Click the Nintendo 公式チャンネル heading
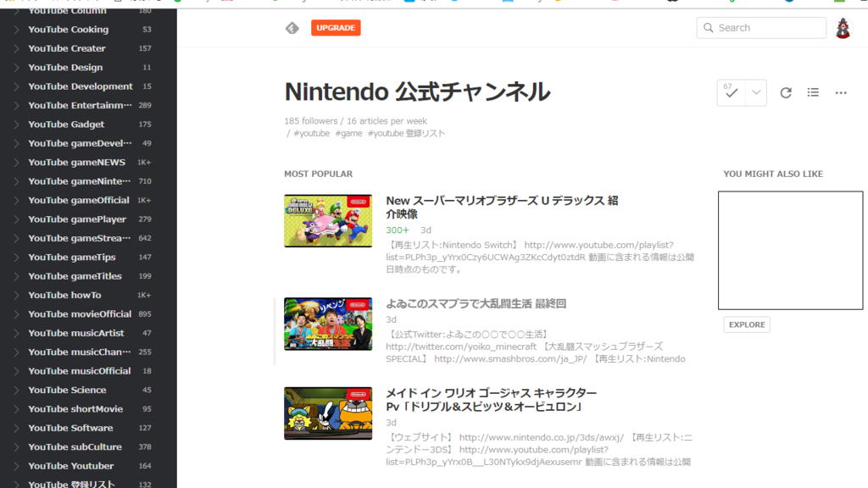Screen dimensions: 868x488 pos(417,91)
